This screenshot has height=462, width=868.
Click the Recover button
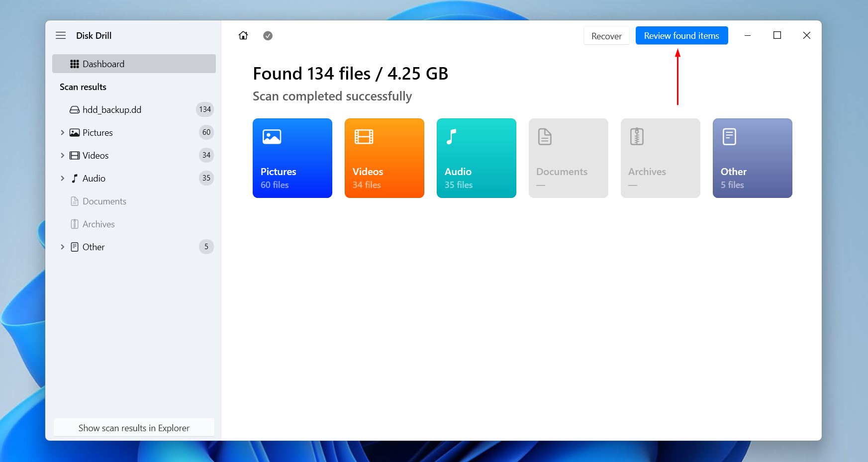click(606, 36)
